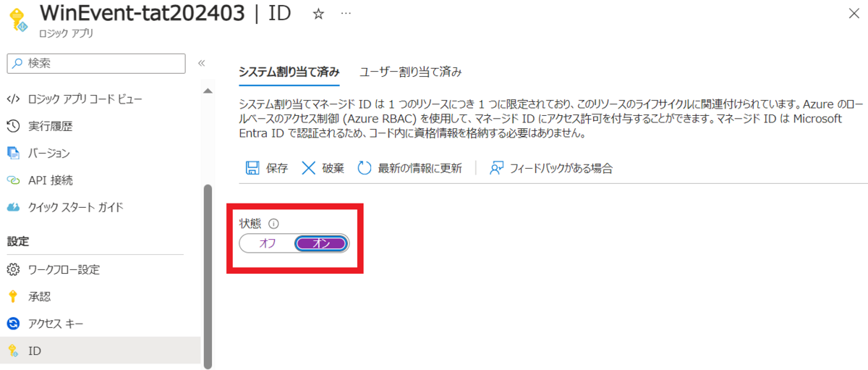Click the save floppy disk icon
Viewport: 868px width, 370px height.
tap(252, 168)
